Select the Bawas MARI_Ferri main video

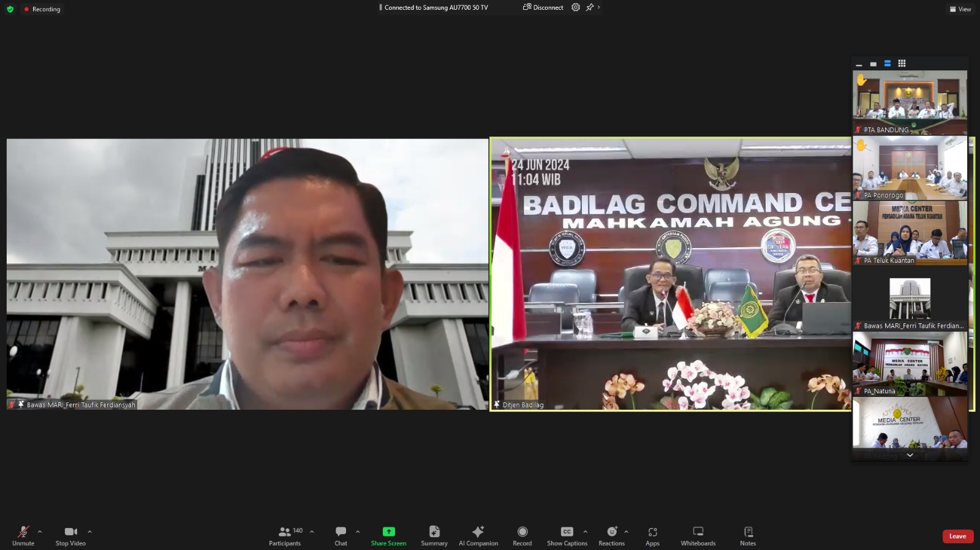point(247,274)
